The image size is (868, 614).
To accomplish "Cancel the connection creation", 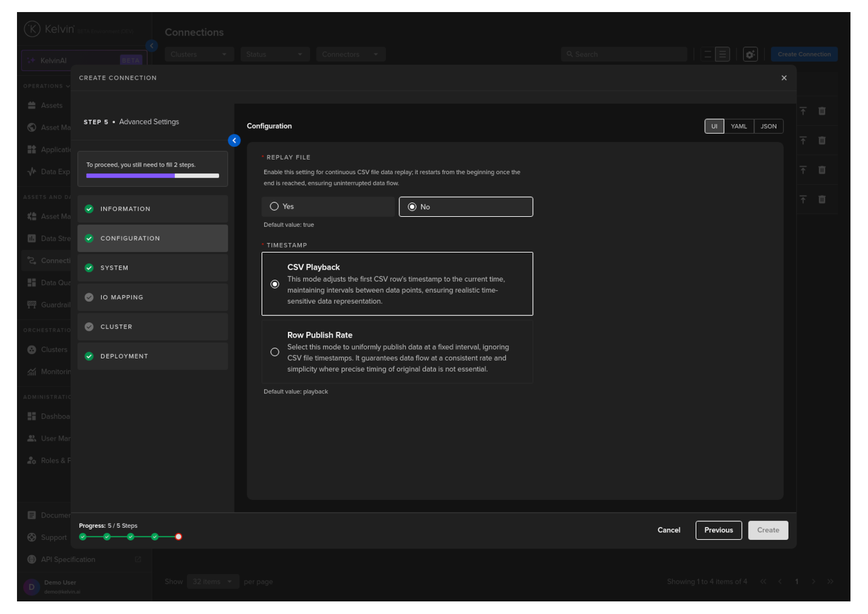I will 669,530.
